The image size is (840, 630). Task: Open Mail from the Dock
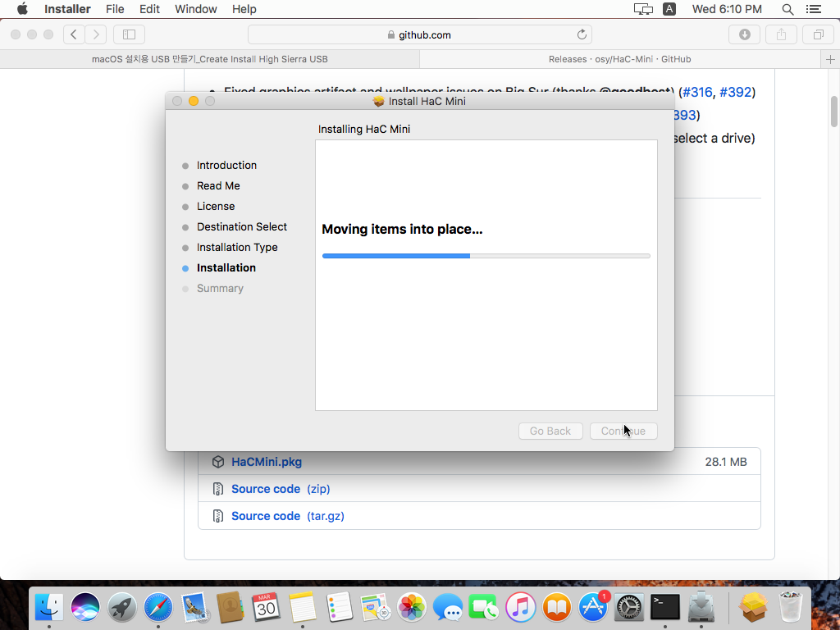[194, 608]
